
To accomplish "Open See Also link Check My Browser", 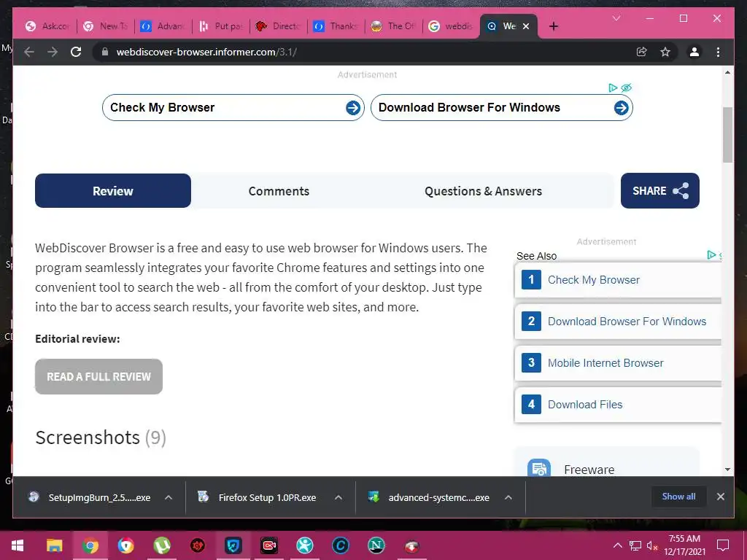I will pos(594,280).
